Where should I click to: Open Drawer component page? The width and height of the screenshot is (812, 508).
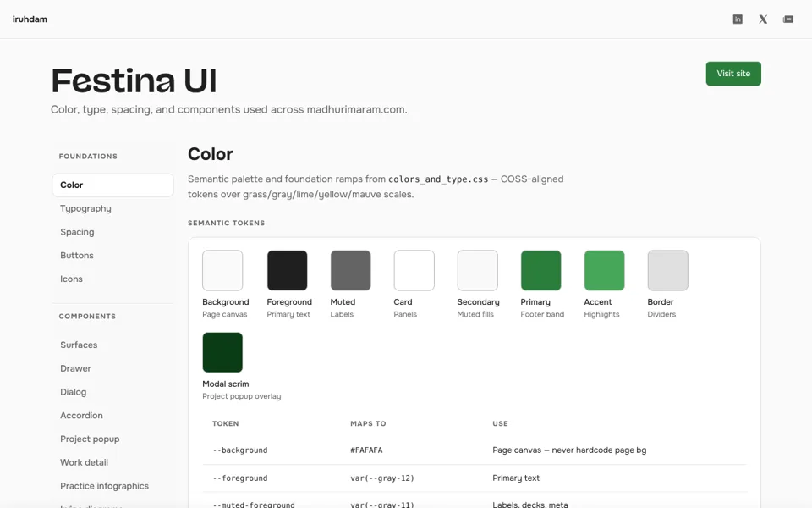click(x=75, y=368)
